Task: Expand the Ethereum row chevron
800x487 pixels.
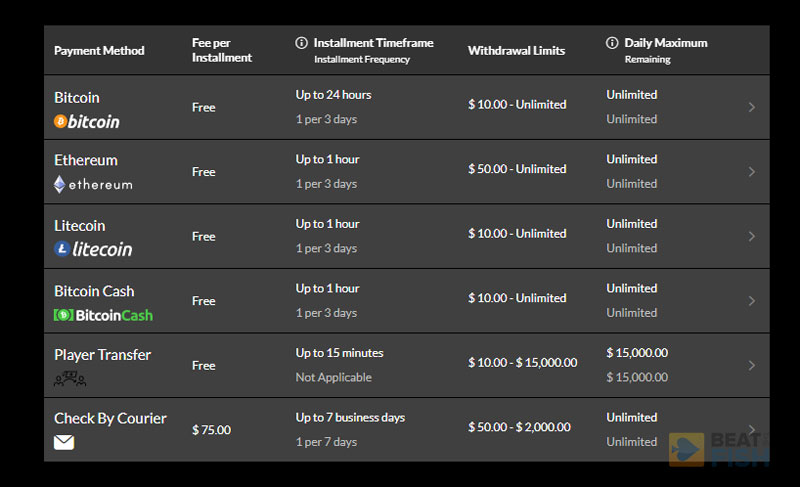Action: click(752, 172)
